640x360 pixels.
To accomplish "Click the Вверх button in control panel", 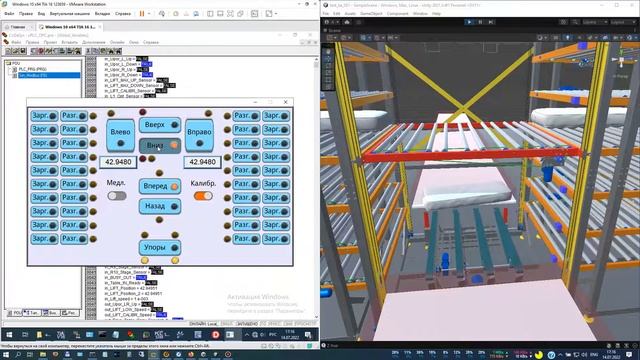I will coord(160,124).
